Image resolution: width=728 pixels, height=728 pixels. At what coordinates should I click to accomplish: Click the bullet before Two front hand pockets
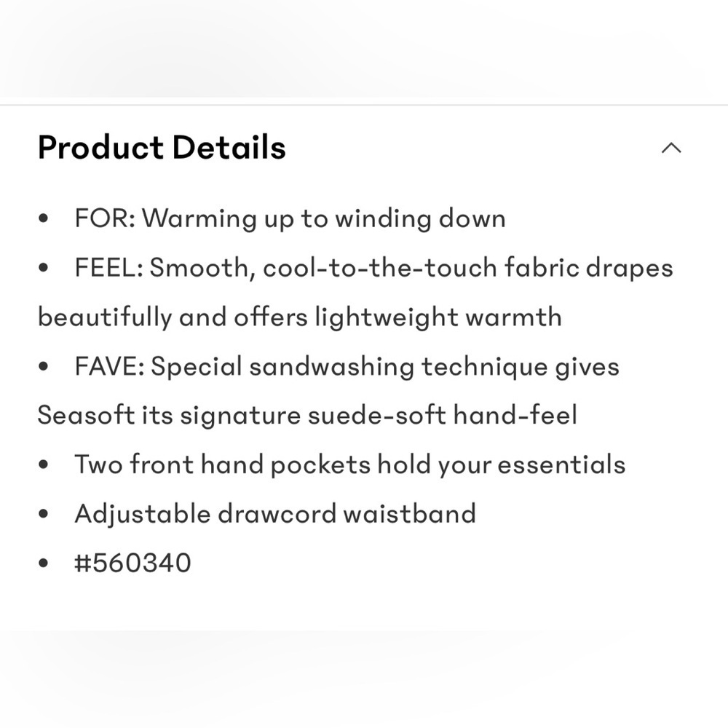point(44,464)
